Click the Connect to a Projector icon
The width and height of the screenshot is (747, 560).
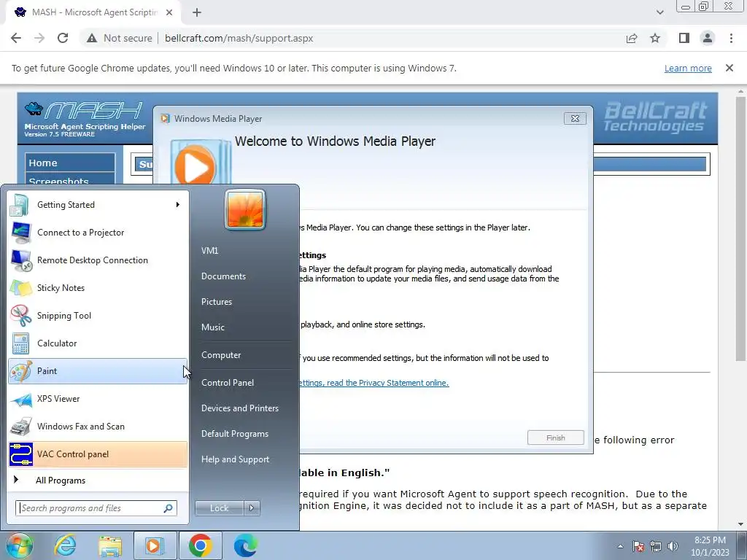point(21,233)
